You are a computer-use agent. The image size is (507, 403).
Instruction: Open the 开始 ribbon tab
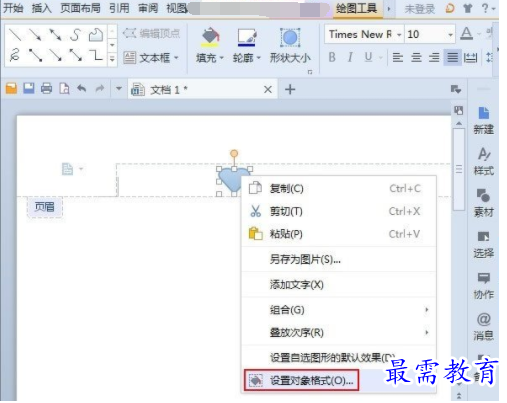click(x=13, y=8)
